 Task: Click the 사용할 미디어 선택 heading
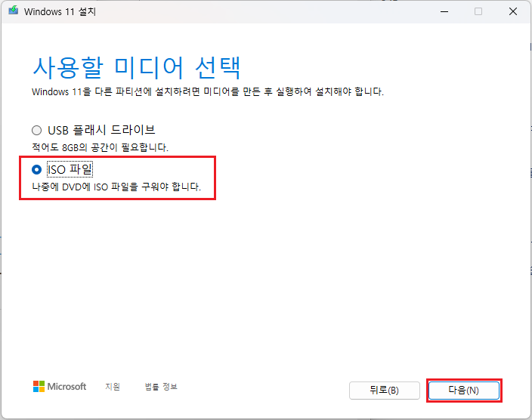coord(136,68)
